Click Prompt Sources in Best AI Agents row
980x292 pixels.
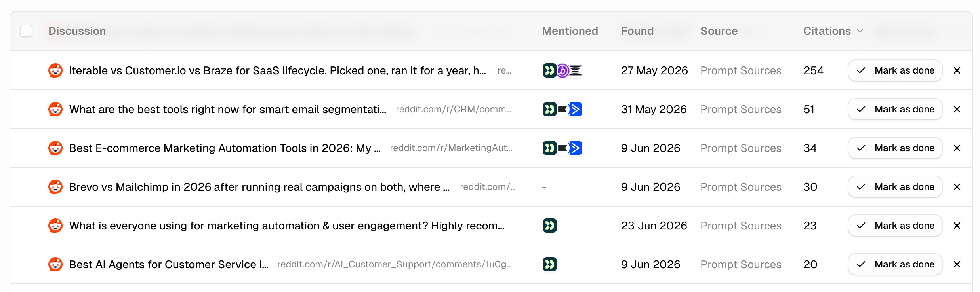tap(741, 264)
